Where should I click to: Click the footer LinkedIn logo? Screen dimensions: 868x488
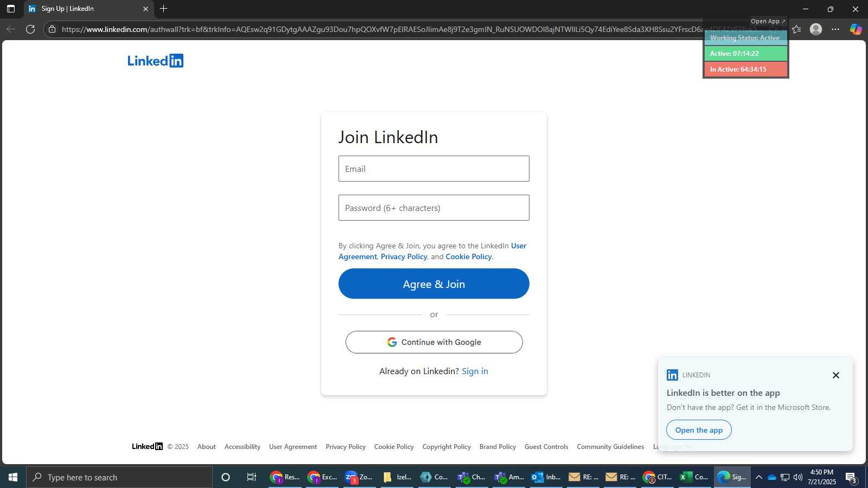coord(147,446)
